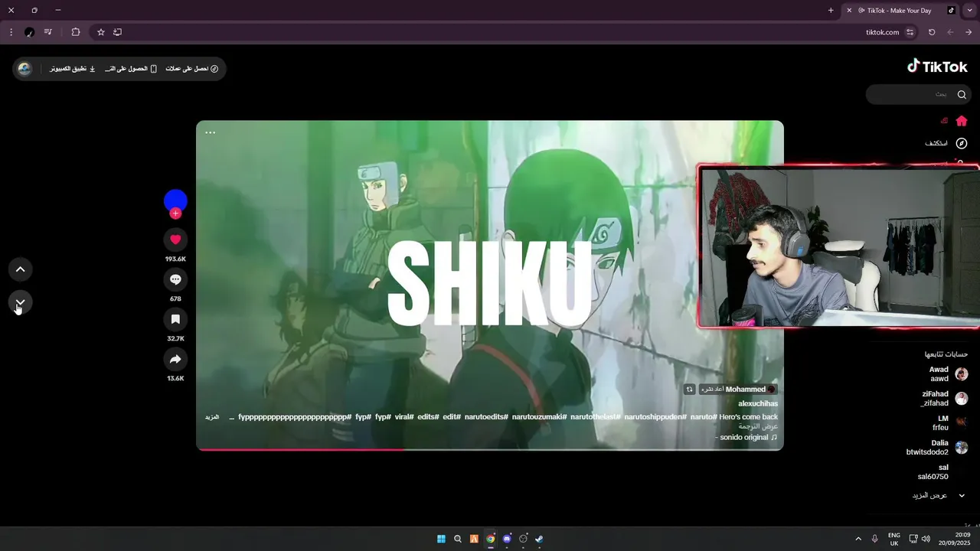
Task: Click show translation (عرض الترجمة)
Action: (758, 426)
